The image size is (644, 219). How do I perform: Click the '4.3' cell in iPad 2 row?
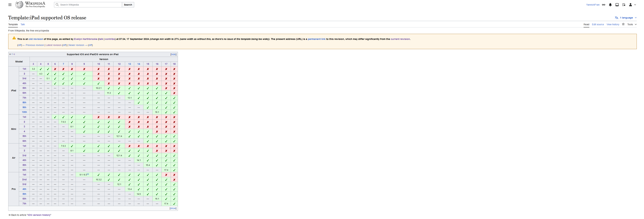click(41, 74)
